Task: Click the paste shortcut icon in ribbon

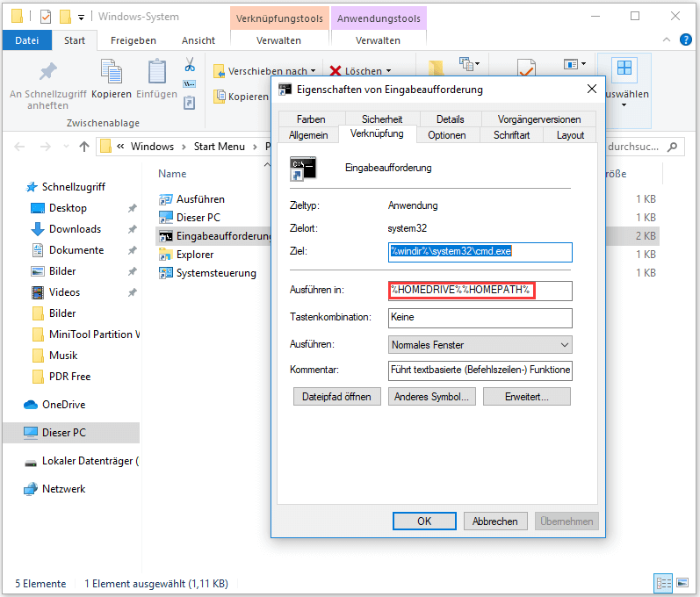Action: tap(190, 103)
